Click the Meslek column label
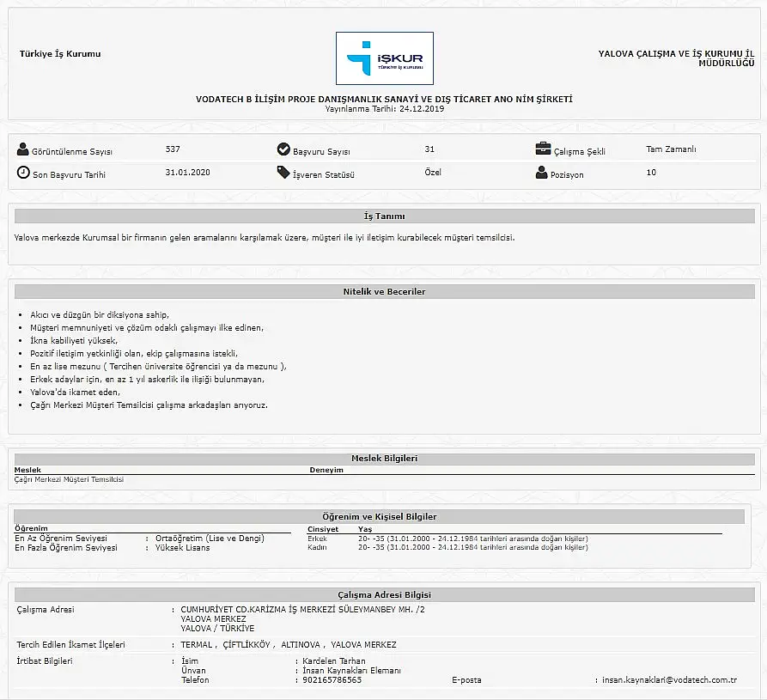Image resolution: width=767 pixels, height=700 pixels. click(x=27, y=470)
